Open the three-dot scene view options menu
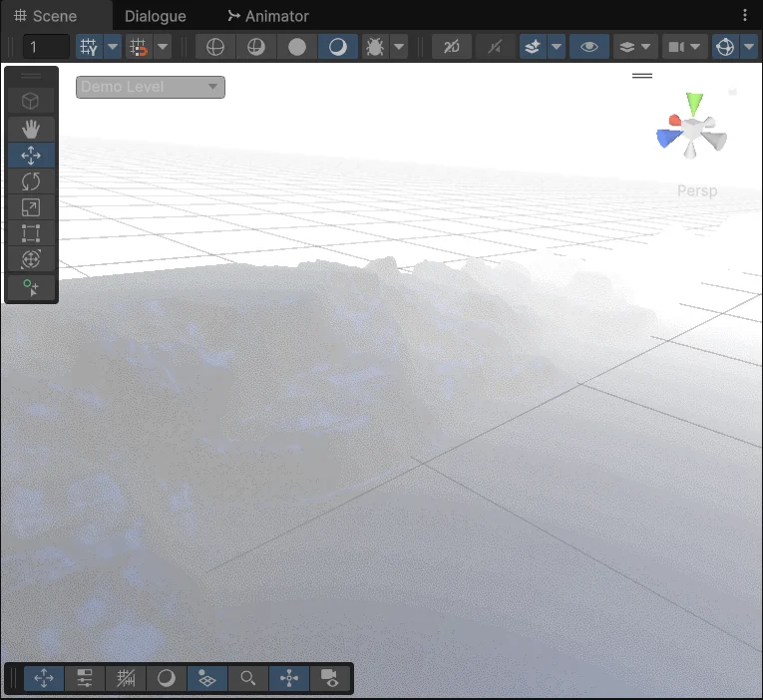The width and height of the screenshot is (763, 700). click(x=745, y=16)
